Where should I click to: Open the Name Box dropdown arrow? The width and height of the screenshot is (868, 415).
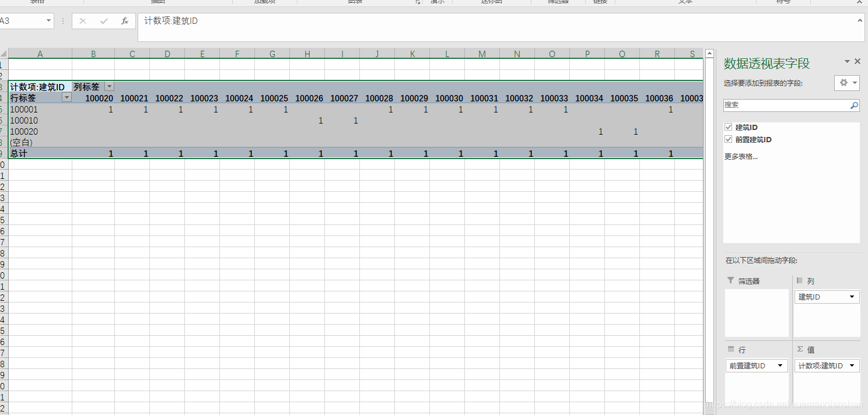click(48, 21)
